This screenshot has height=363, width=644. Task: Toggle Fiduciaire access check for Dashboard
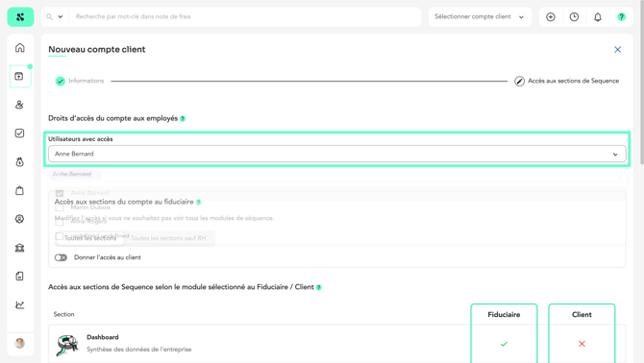point(504,344)
